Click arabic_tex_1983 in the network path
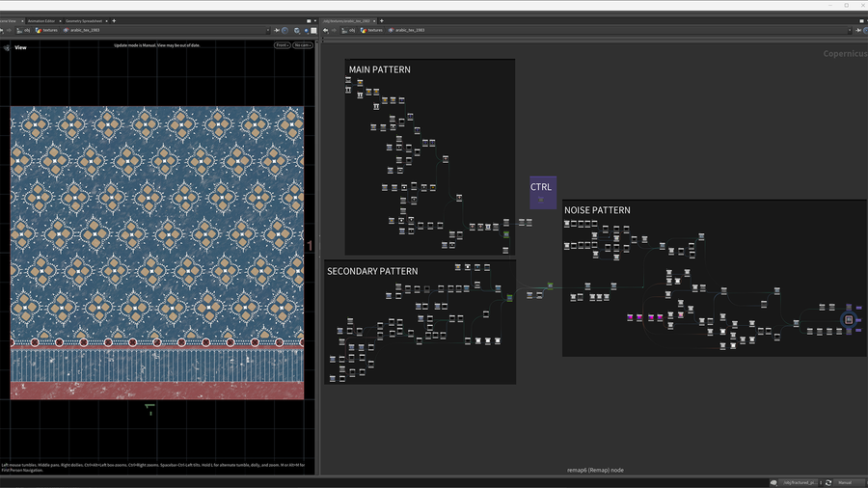Image resolution: width=868 pixels, height=488 pixels. [407, 30]
